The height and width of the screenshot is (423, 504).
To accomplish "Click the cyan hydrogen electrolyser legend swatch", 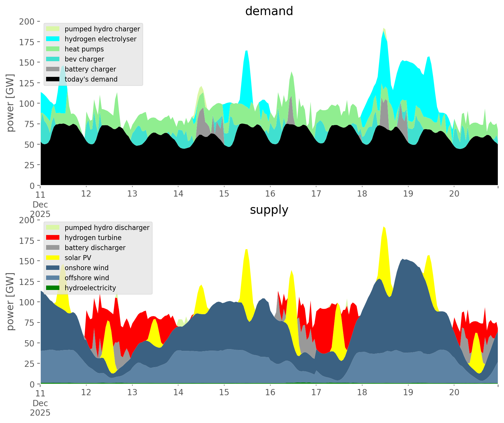I will [53, 39].
